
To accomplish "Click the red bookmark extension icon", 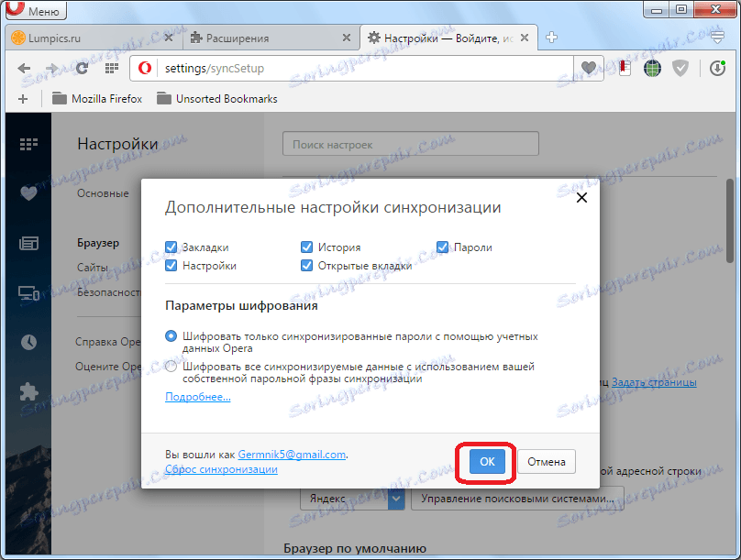I will pos(625,69).
